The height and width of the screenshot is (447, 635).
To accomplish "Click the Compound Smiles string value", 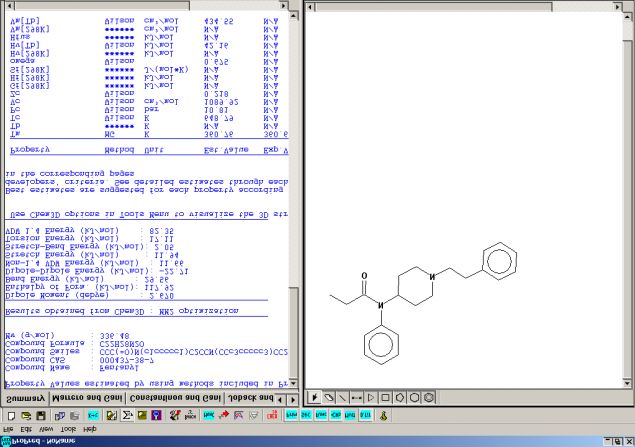I will click(x=194, y=352).
